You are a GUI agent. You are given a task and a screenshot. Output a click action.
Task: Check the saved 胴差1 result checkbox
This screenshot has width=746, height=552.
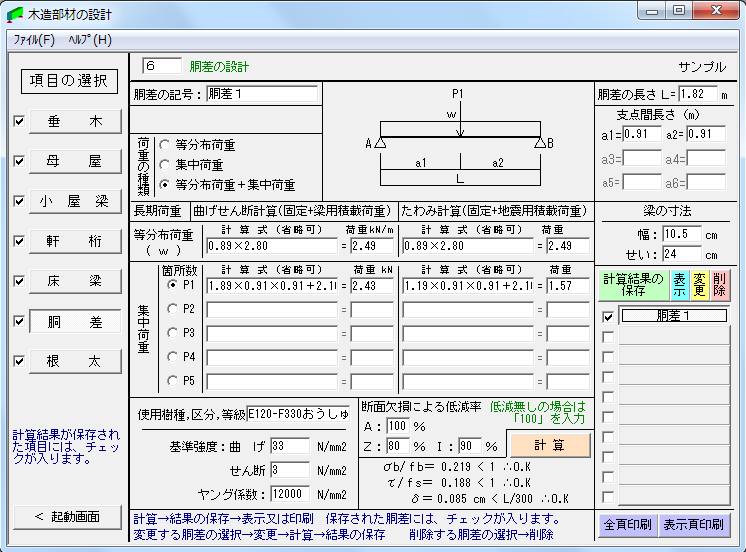click(608, 317)
